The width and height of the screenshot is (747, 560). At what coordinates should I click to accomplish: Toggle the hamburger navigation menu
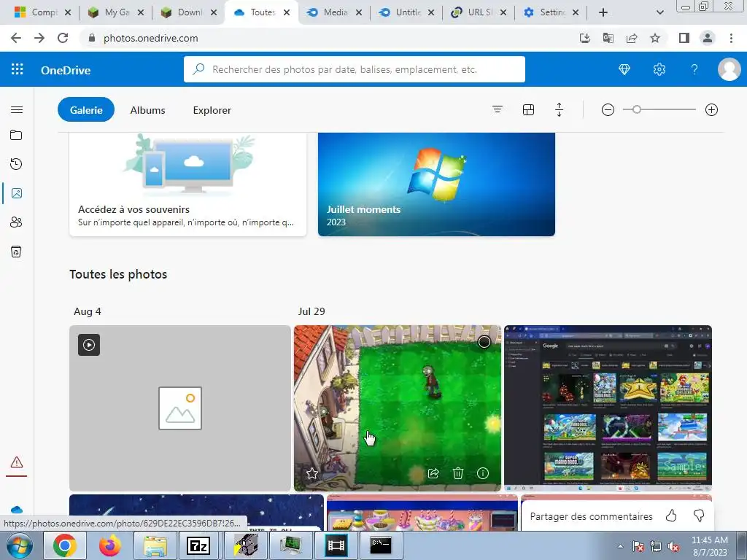click(17, 110)
